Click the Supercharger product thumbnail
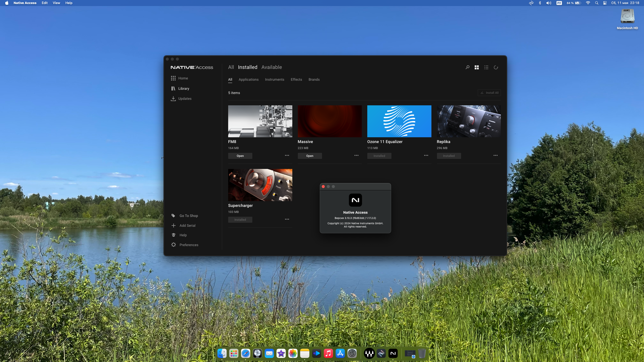 coord(260,185)
